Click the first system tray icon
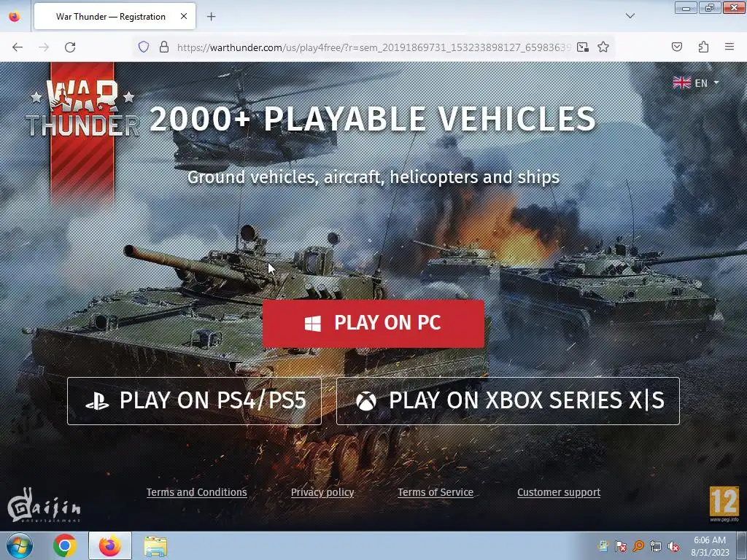Viewport: 747px width, 560px height. (603, 547)
